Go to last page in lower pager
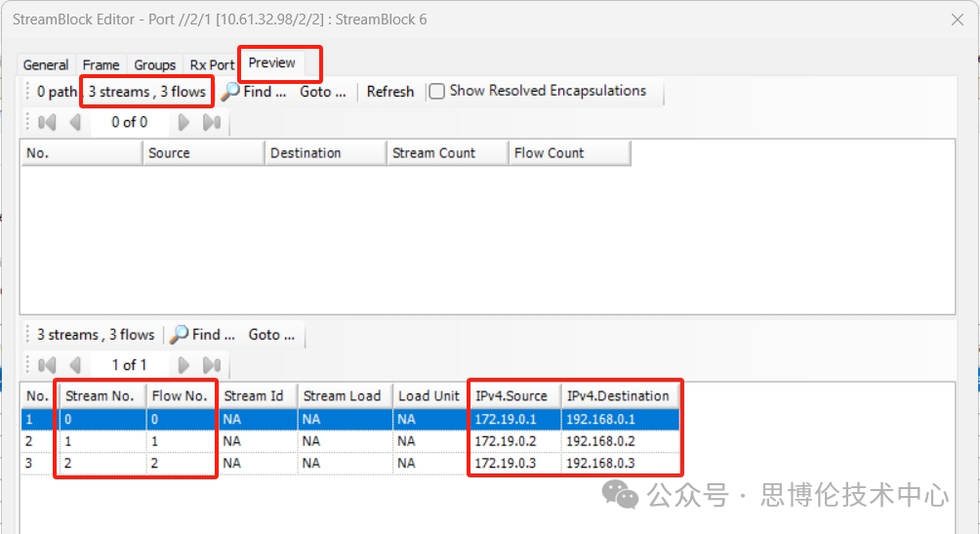 [x=211, y=365]
